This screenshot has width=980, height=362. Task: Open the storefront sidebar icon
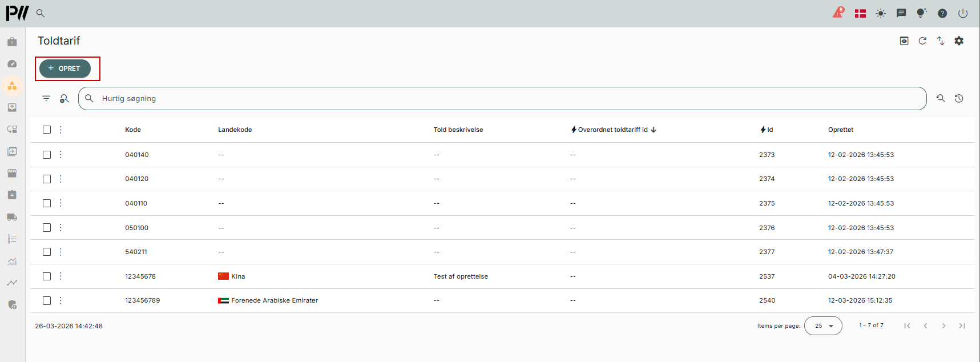point(12,173)
